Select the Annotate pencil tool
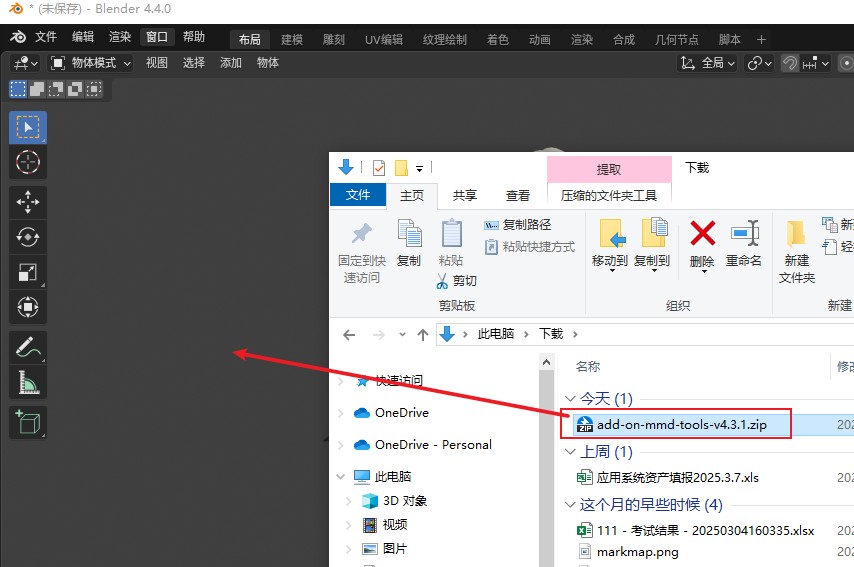The width and height of the screenshot is (854, 567). [x=28, y=347]
